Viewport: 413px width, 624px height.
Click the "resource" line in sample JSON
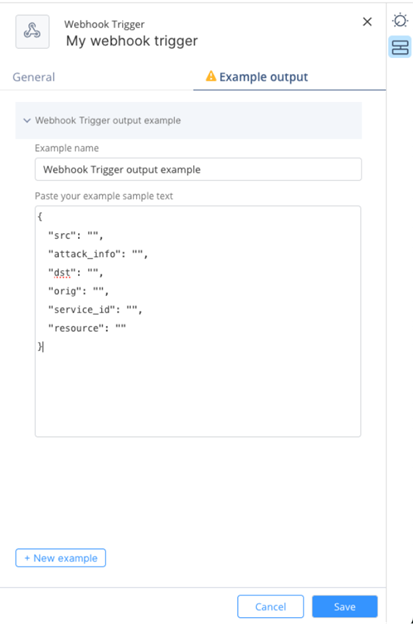tap(87, 328)
